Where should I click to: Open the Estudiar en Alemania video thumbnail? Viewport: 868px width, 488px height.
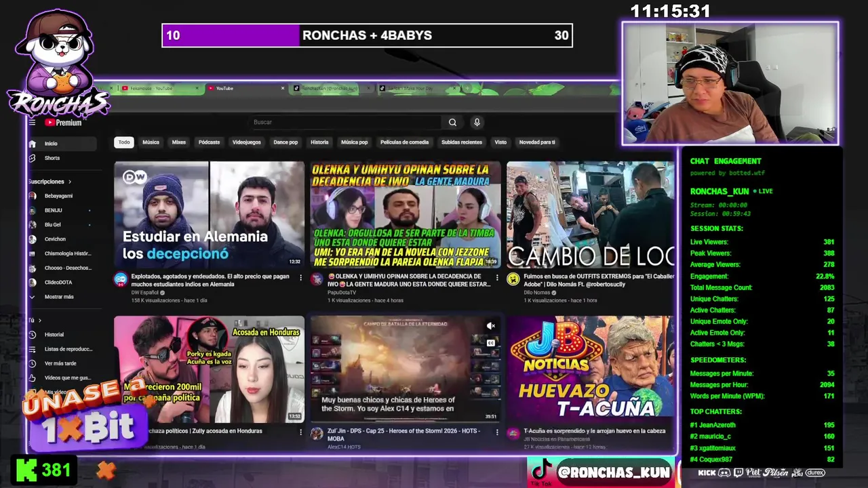point(209,215)
